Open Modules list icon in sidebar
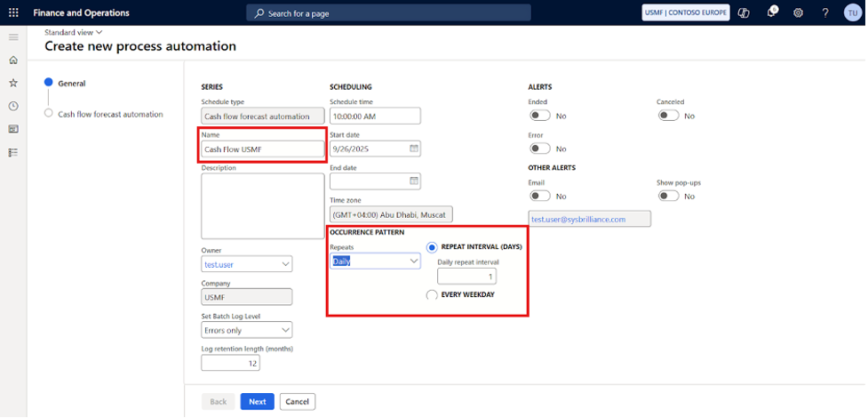868x418 pixels. click(13, 152)
